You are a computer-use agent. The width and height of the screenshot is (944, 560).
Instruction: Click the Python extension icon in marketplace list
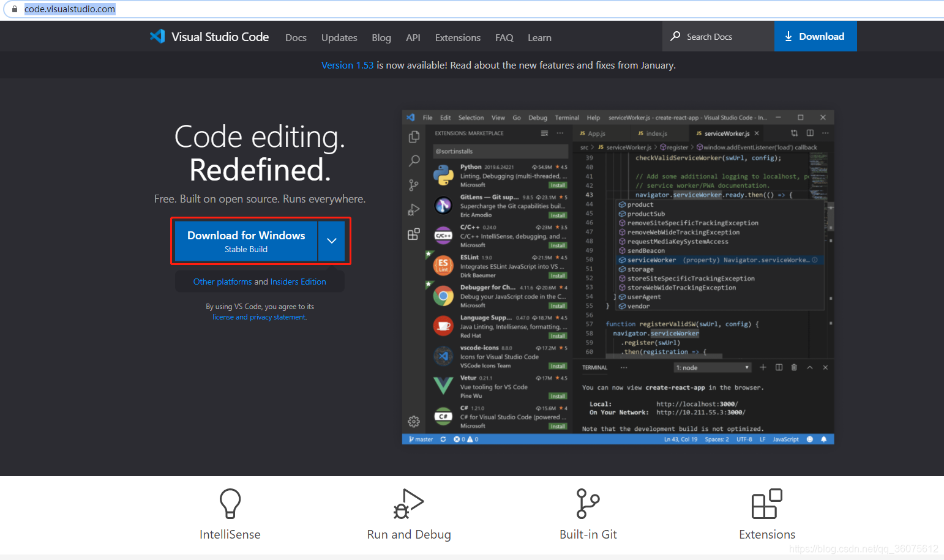point(443,176)
